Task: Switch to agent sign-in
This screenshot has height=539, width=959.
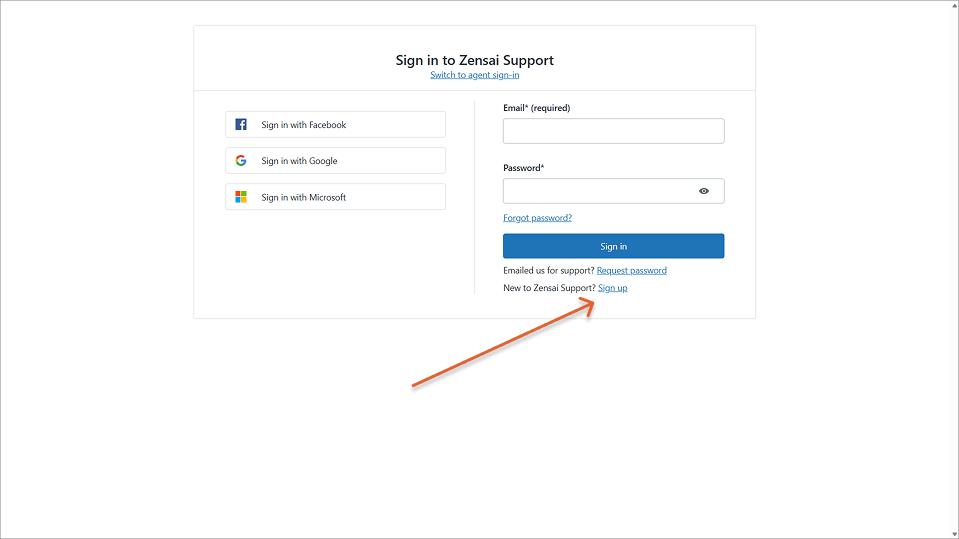Action: pos(475,75)
